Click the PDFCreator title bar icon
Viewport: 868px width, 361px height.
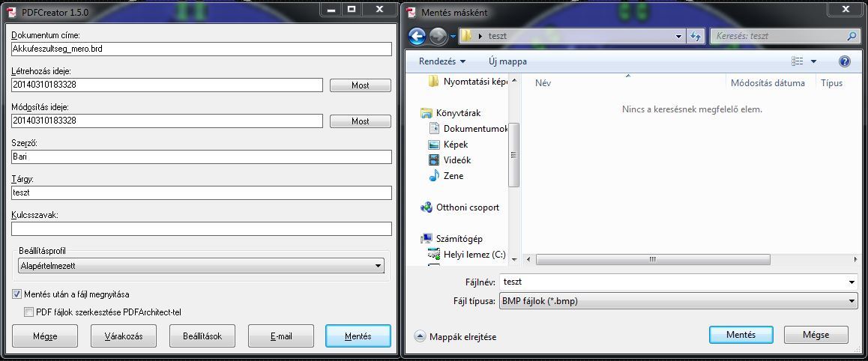point(10,12)
